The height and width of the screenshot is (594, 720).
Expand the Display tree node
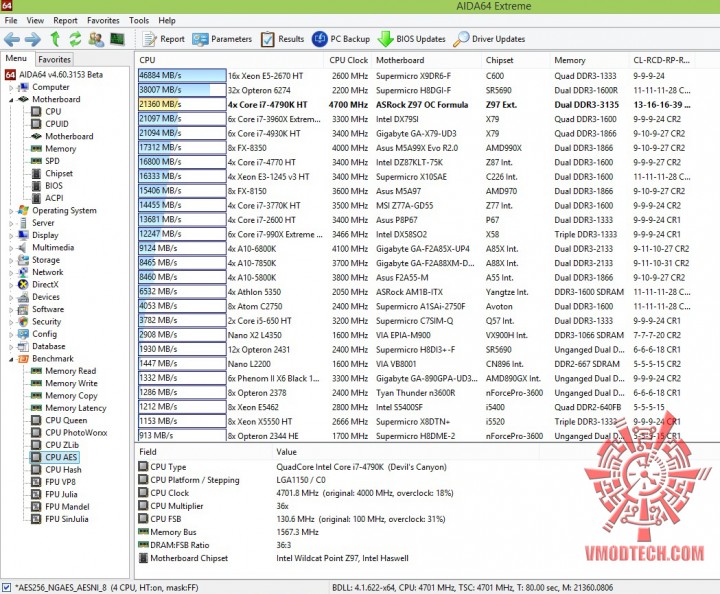[11, 235]
